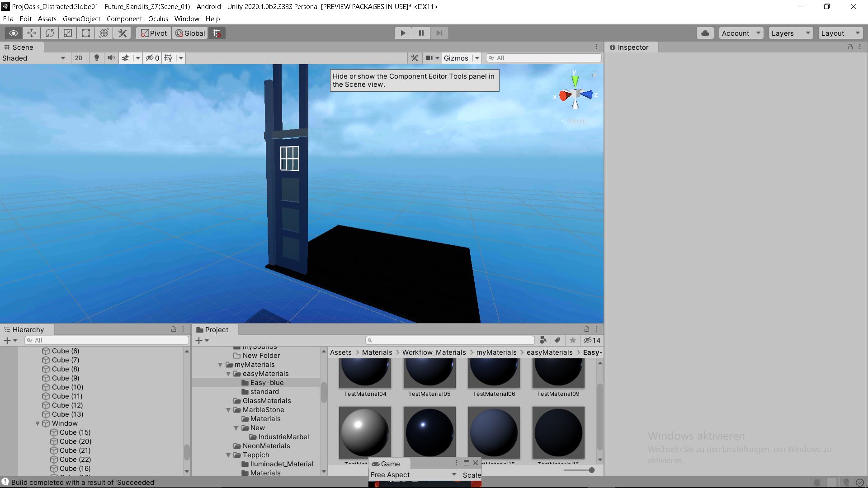Open the custom editor tools button
Image resolution: width=868 pixels, height=488 pixels.
[x=122, y=33]
